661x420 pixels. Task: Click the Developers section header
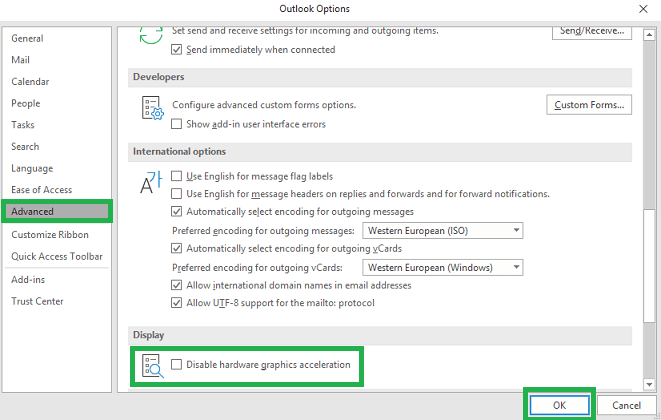pyautogui.click(x=380, y=77)
